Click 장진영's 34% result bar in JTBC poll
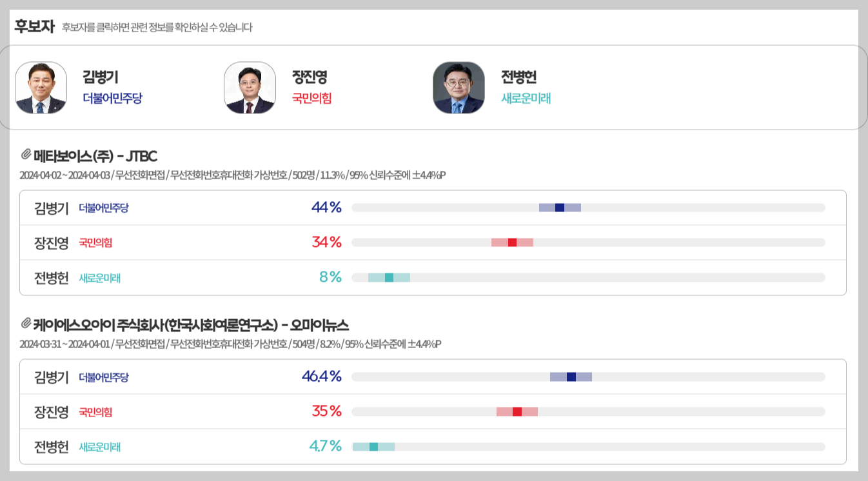 513,242
